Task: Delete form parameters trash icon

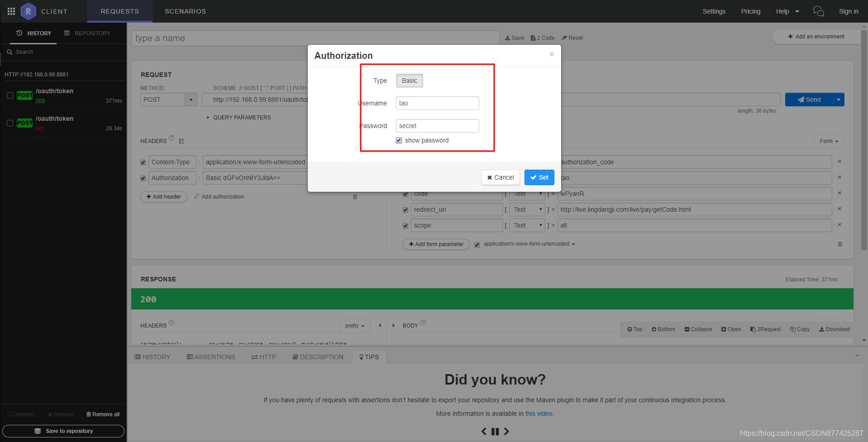Action: tap(840, 244)
